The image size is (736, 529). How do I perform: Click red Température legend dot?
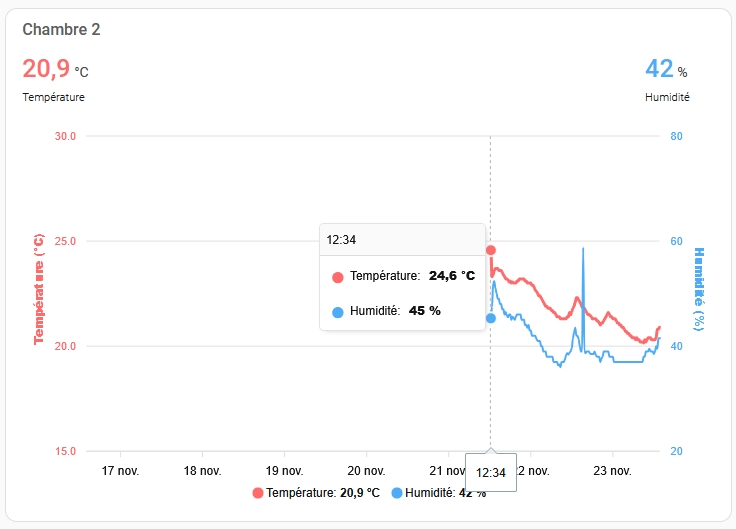click(259, 493)
